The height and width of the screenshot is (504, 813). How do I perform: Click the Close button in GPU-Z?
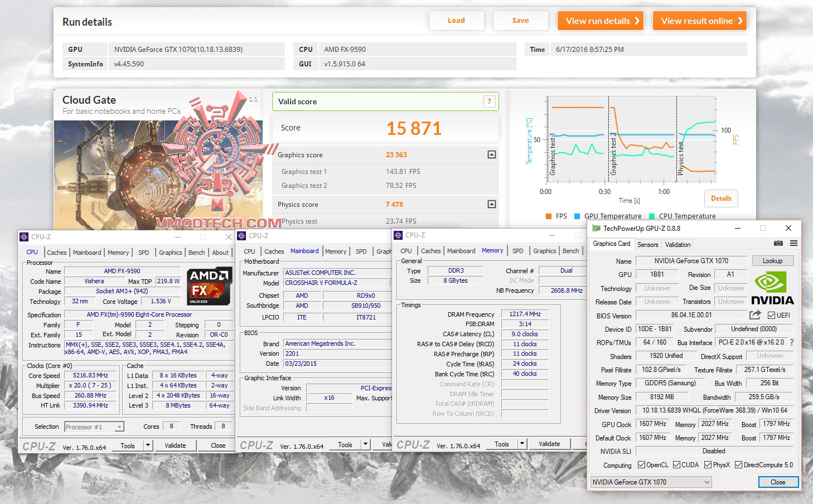click(x=778, y=482)
